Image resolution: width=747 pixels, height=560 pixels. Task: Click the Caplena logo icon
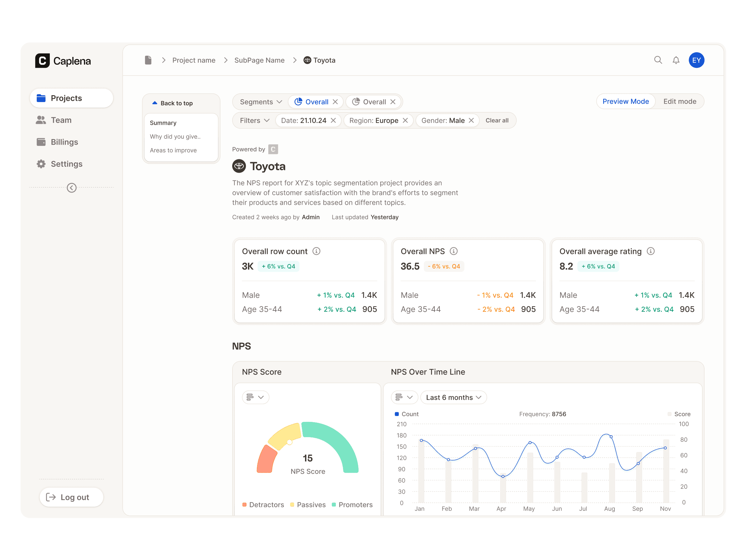click(x=42, y=61)
